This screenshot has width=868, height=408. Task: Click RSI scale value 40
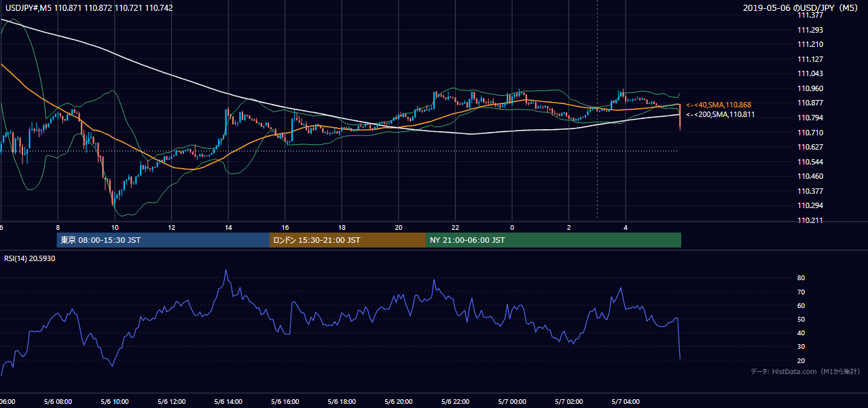801,333
